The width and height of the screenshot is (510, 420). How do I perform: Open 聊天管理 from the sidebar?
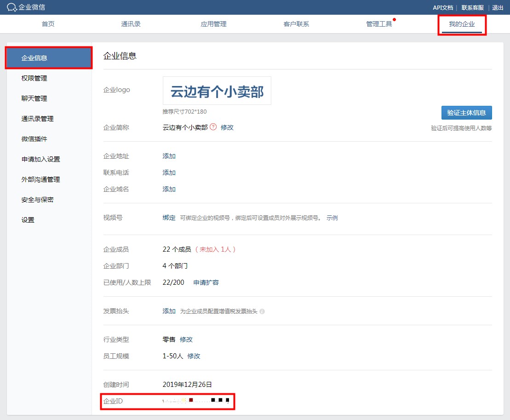click(x=34, y=98)
